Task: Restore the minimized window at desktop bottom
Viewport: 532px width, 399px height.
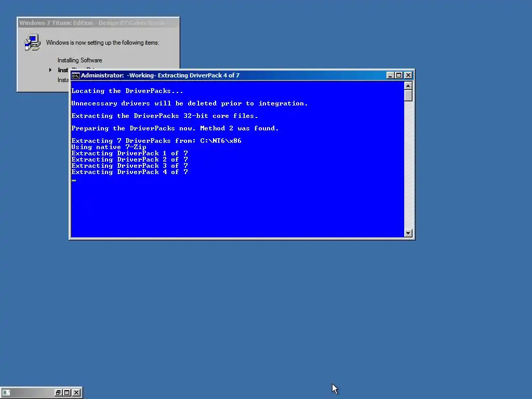Action: [58, 393]
